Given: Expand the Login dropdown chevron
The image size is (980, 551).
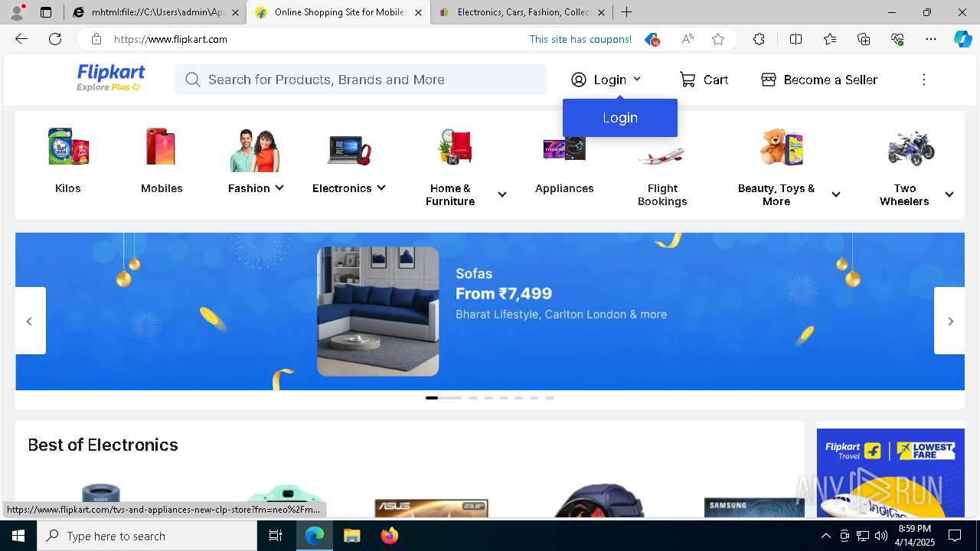Looking at the screenshot, I should (637, 79).
